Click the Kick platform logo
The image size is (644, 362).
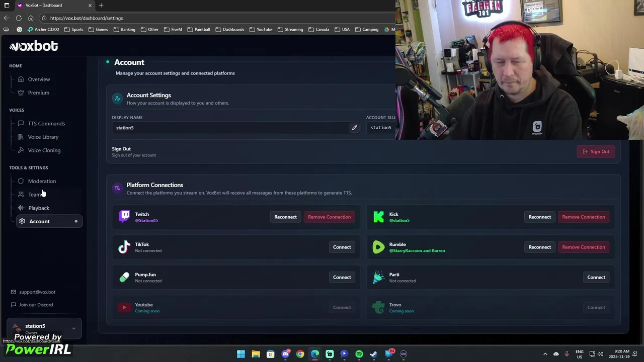click(x=378, y=217)
